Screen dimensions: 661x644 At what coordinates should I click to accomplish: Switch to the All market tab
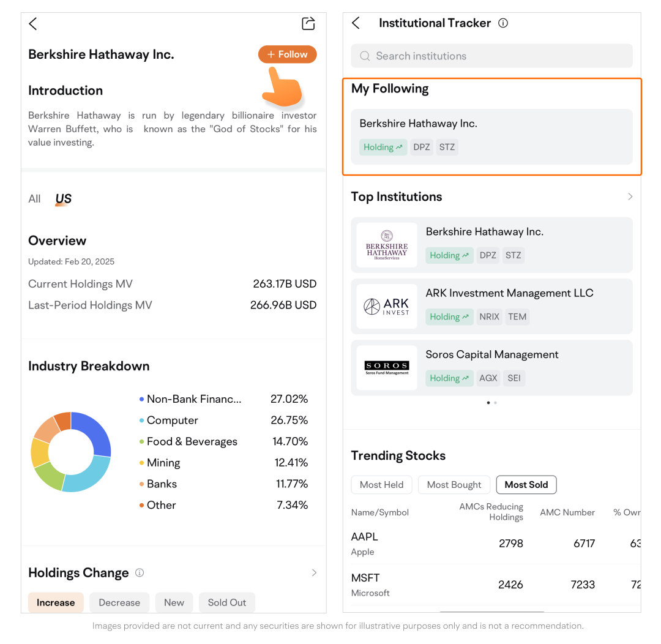coord(34,199)
